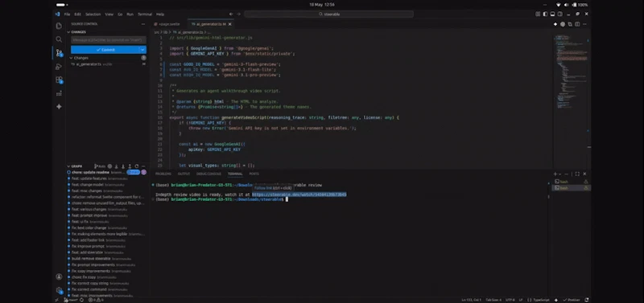Viewport: 644px width, 303px height.
Task: Click the graph fetch icon
Action: point(116,166)
